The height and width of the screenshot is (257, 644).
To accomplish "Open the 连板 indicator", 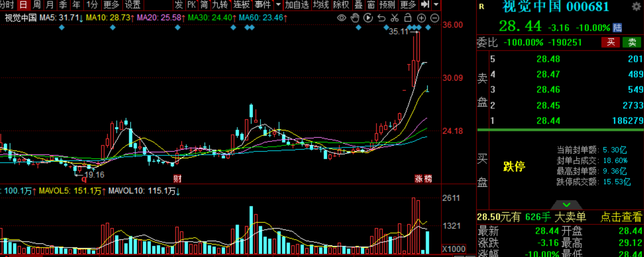I will tap(242, 5).
